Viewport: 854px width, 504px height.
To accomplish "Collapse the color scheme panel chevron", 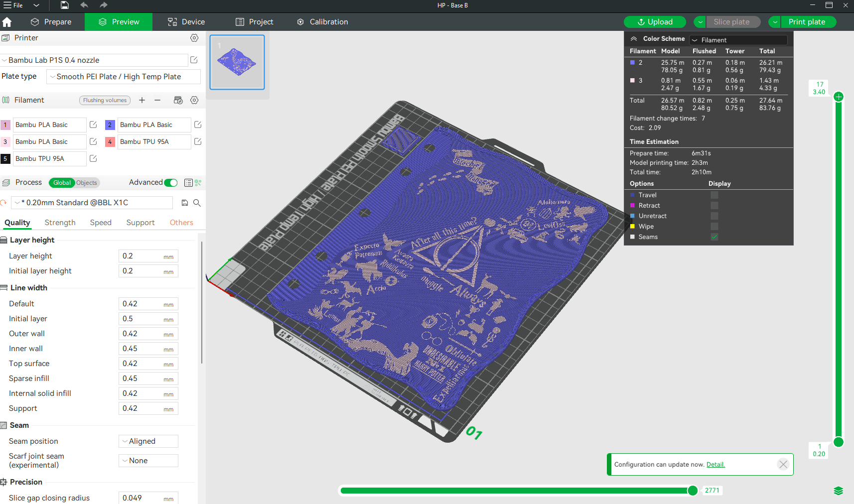I will (634, 39).
